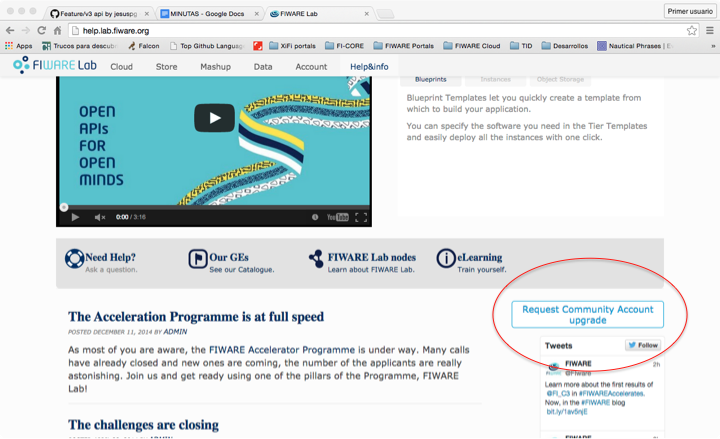The image size is (720, 439).
Task: Close the Feature/v3 api GitHub tab
Action: click(146, 14)
